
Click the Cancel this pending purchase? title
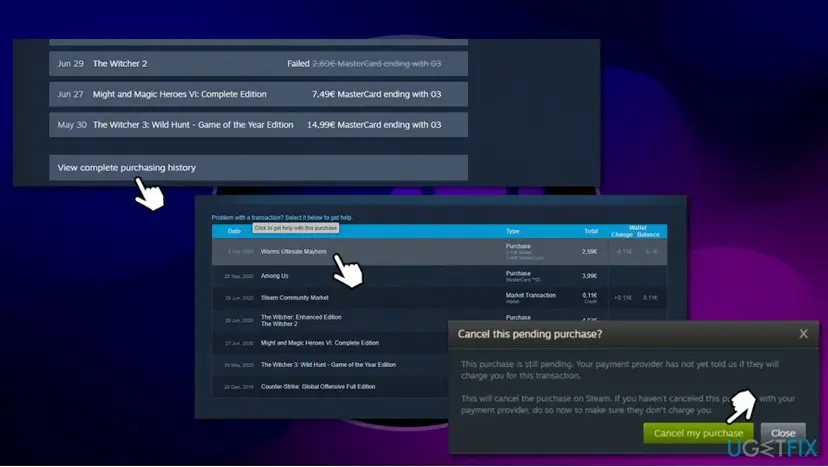(530, 334)
